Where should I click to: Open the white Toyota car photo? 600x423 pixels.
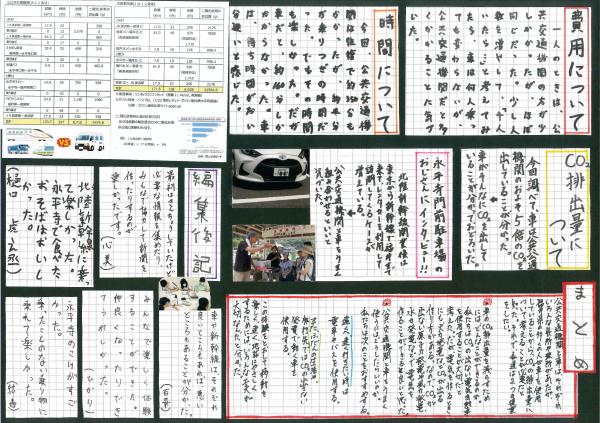click(271, 178)
